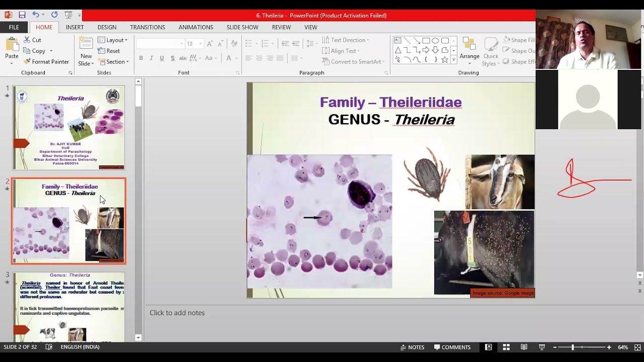Zoom out using the minus button

tap(555, 347)
